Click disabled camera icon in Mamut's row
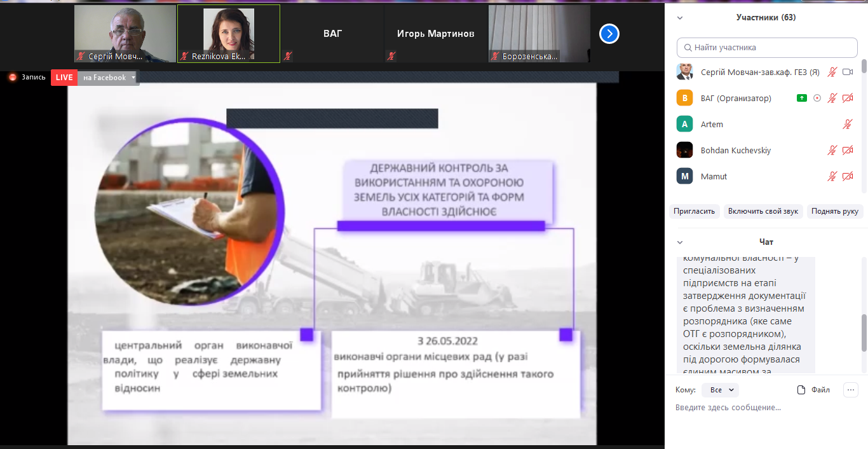 (x=847, y=177)
